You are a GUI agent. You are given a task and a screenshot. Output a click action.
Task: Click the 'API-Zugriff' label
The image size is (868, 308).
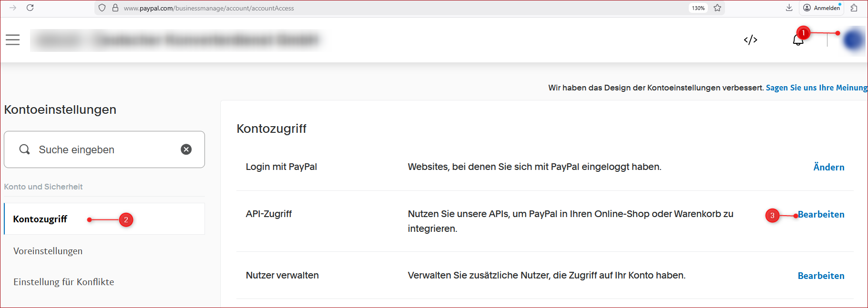click(x=269, y=214)
